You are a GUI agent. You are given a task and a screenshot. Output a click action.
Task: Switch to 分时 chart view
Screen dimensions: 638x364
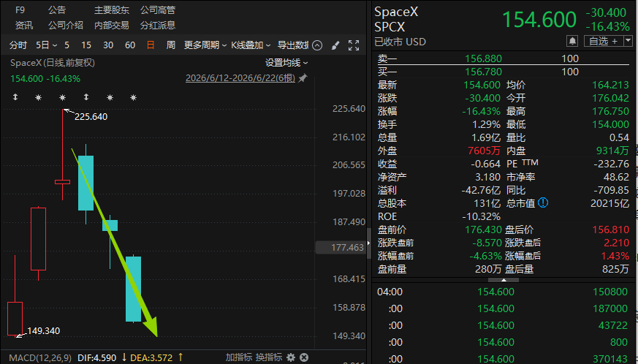pyautogui.click(x=18, y=45)
